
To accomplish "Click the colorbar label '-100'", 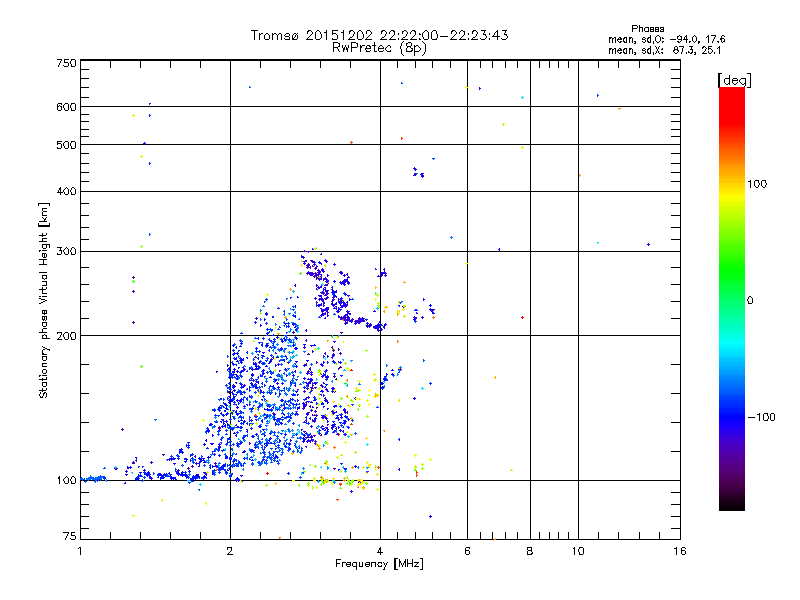I will click(761, 417).
